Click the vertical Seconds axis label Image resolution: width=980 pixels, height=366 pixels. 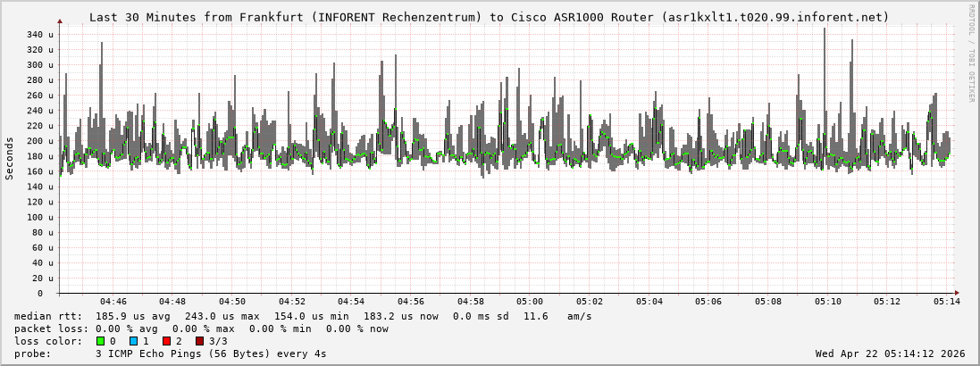point(10,159)
